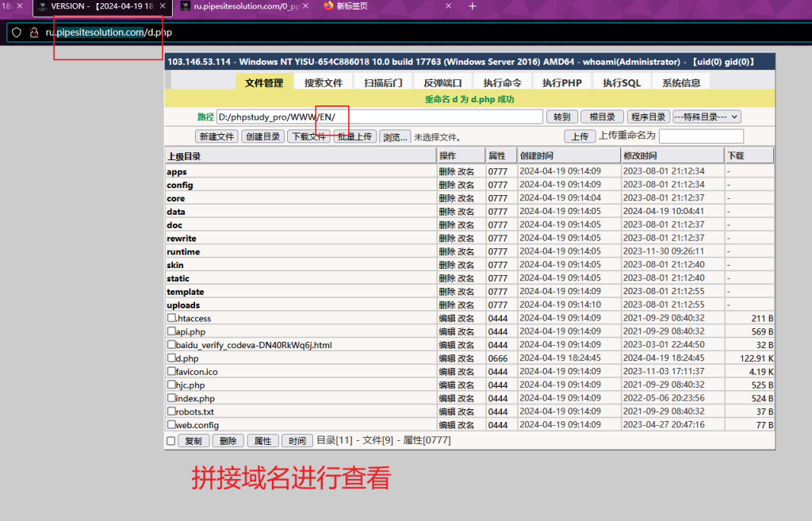Open the 搜索文件 tab
812x521 pixels.
click(324, 82)
